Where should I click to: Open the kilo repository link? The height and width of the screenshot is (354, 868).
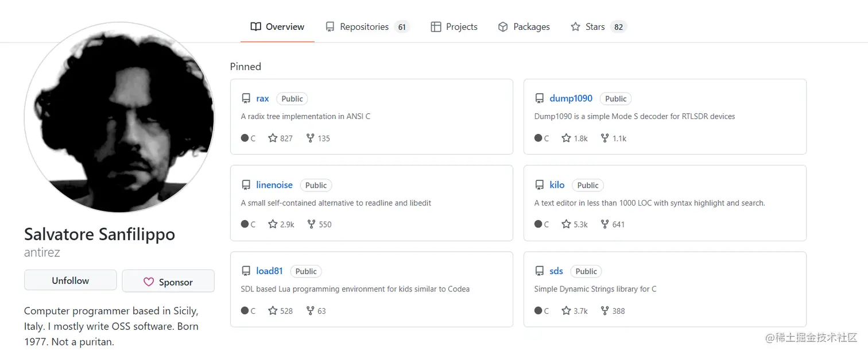pyautogui.click(x=557, y=185)
